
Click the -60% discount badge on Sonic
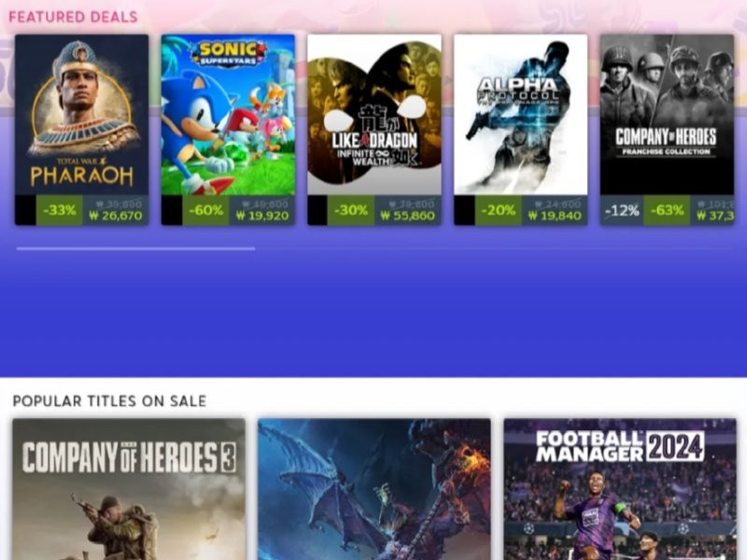pyautogui.click(x=205, y=210)
